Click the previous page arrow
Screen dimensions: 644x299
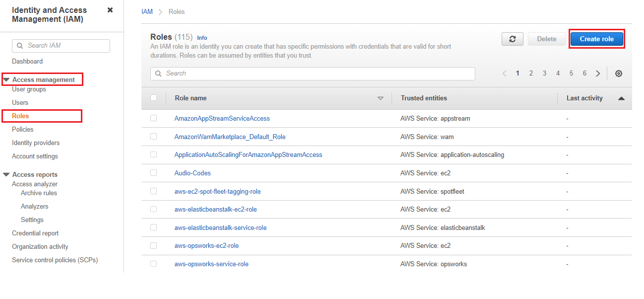(505, 74)
